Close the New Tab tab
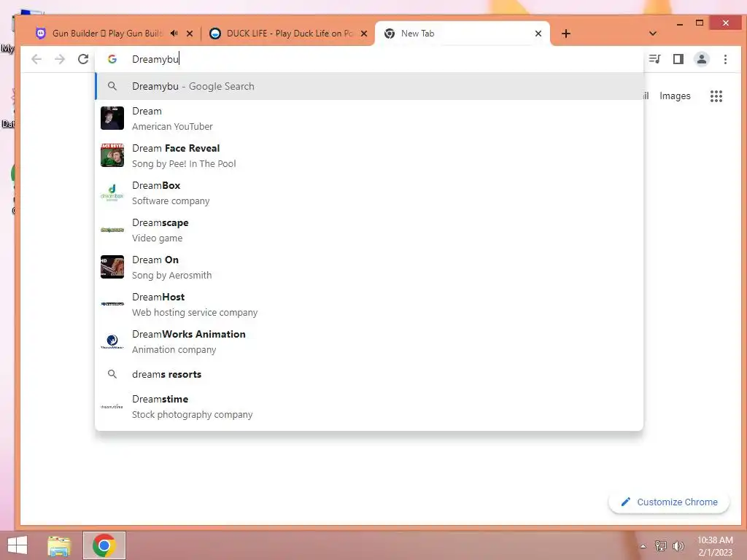The image size is (747, 560). click(x=538, y=34)
